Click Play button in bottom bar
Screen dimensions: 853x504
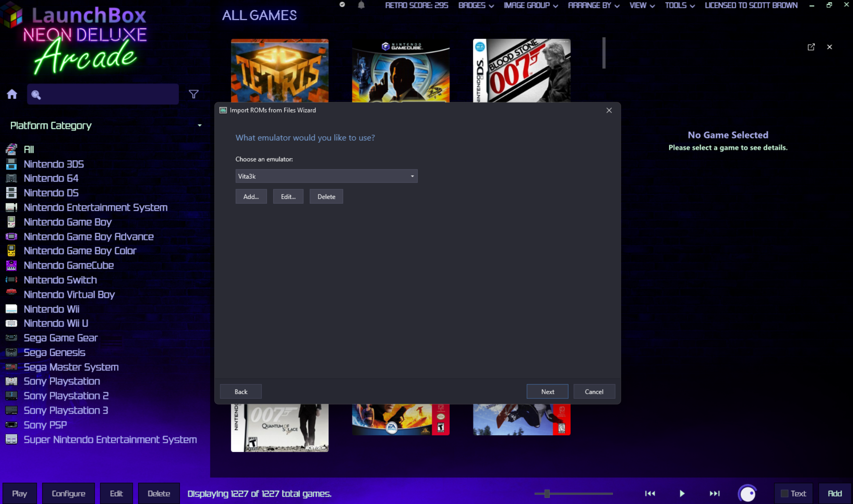(x=19, y=494)
